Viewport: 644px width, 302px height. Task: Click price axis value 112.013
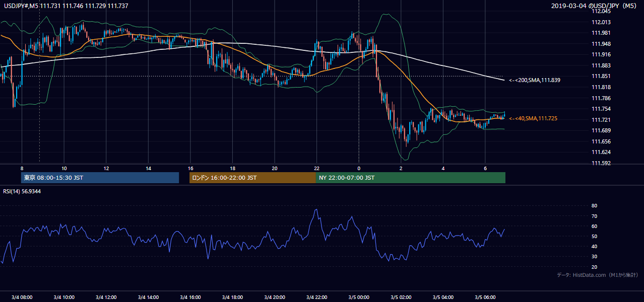click(x=602, y=22)
